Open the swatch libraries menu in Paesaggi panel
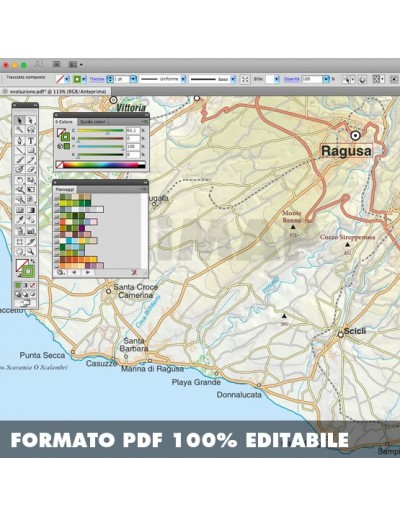 60,272
